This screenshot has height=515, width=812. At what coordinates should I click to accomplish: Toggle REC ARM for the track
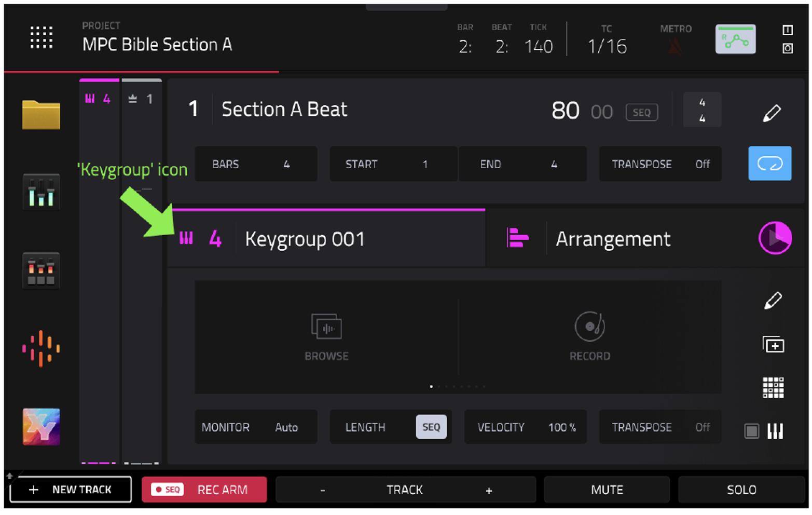204,490
